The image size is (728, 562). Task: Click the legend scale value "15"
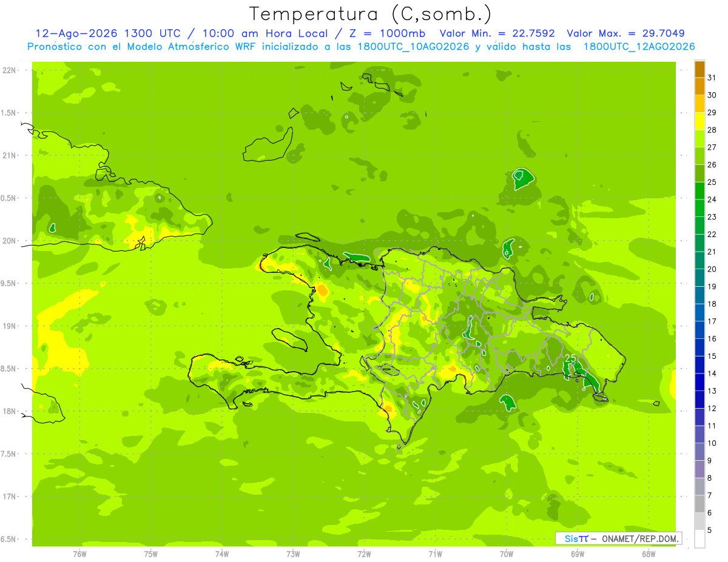pyautogui.click(x=712, y=356)
